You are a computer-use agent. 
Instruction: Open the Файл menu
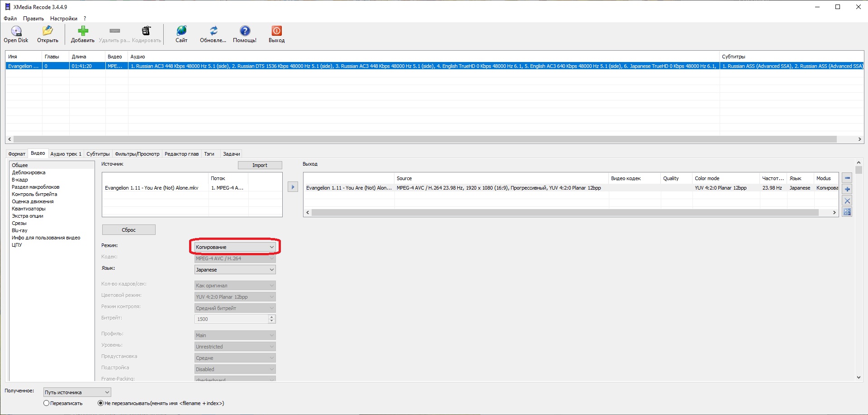10,19
